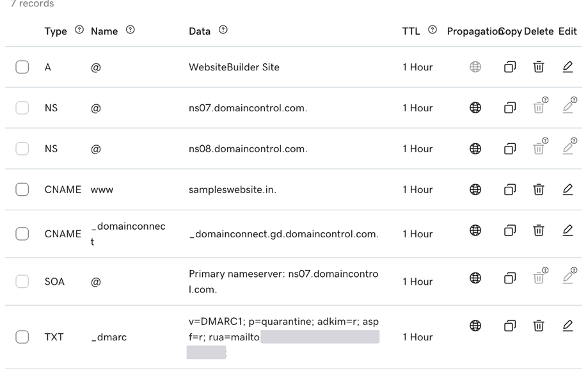The height and width of the screenshot is (380, 588).
Task: Copy the ns07.domaincontrol.com NS record
Action: click(510, 107)
